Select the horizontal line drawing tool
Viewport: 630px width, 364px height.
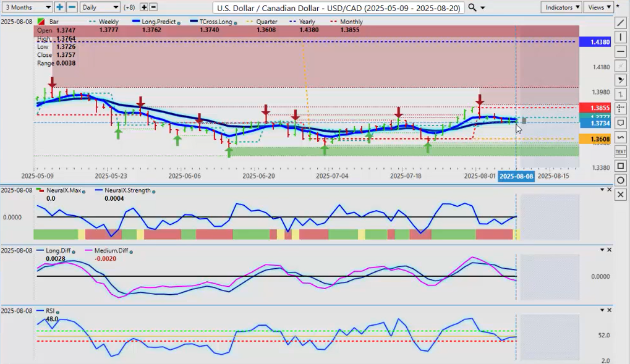[x=621, y=52]
